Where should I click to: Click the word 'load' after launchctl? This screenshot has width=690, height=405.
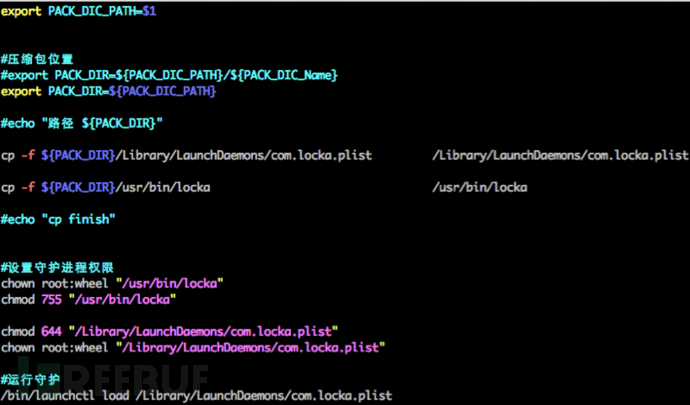(x=116, y=395)
